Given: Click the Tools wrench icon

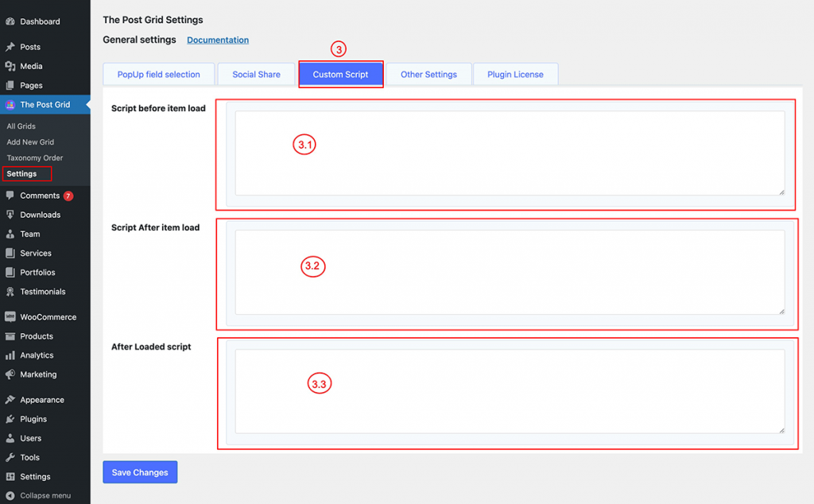Looking at the screenshot, I should click(x=10, y=457).
